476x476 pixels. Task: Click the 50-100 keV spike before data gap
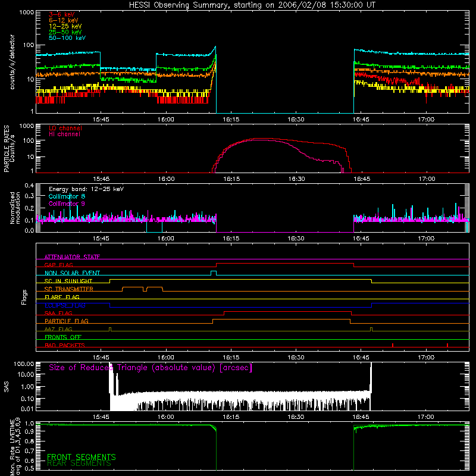[215, 47]
